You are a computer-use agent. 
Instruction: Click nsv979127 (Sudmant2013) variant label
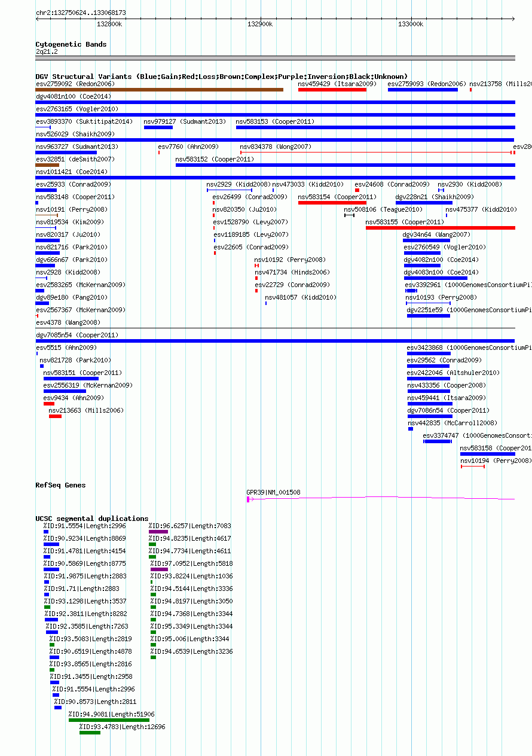(x=185, y=121)
